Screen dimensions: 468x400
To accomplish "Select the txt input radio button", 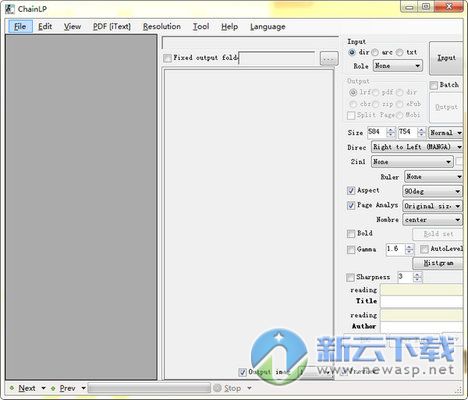I will point(399,52).
